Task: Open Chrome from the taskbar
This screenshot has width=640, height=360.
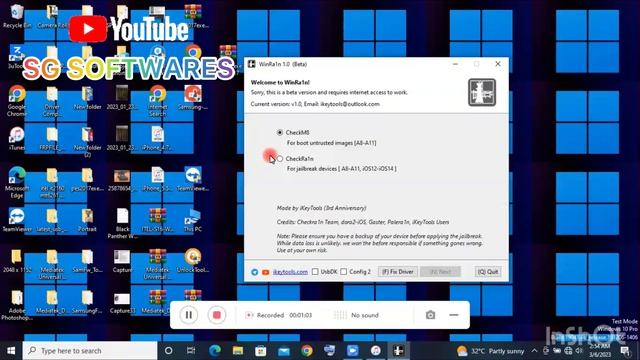Action: coord(307,351)
